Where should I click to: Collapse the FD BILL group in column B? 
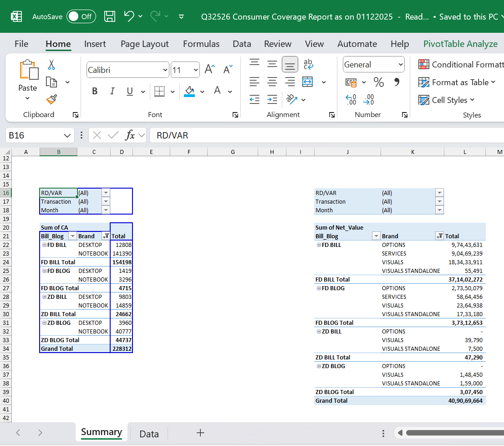click(x=44, y=245)
